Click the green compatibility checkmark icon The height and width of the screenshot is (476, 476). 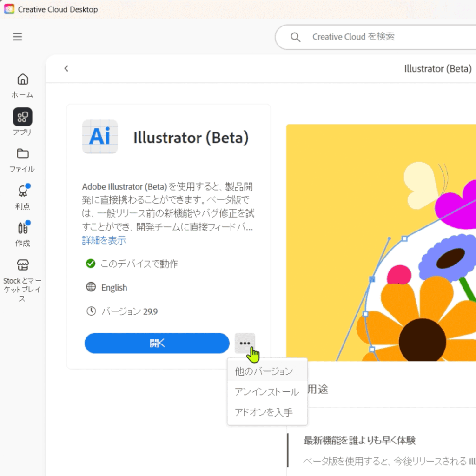[x=91, y=263]
